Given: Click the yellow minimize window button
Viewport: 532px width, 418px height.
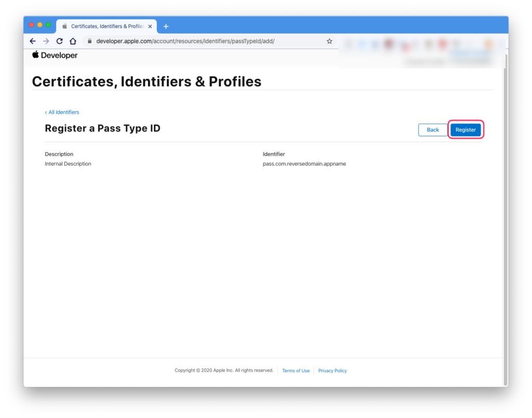Looking at the screenshot, I should point(40,25).
